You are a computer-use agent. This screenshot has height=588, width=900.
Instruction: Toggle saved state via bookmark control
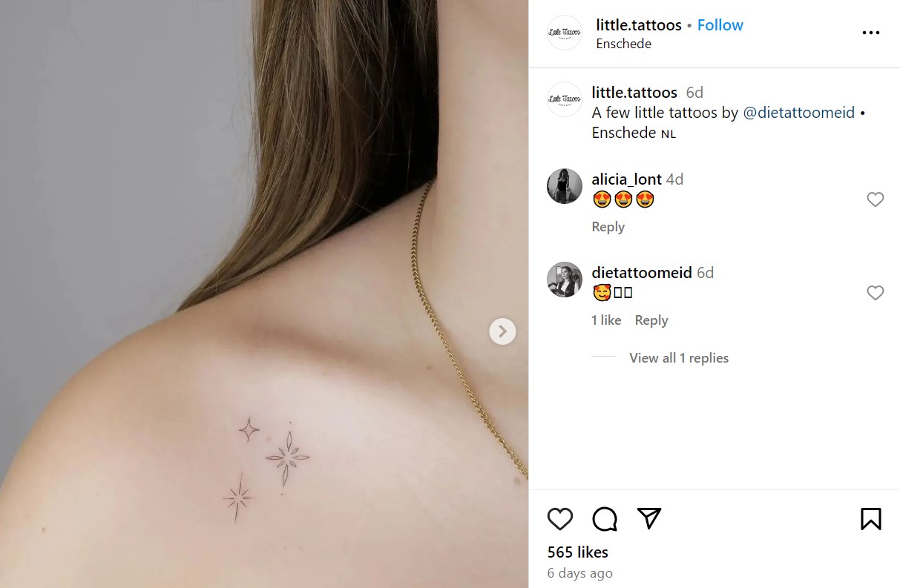pos(870,519)
